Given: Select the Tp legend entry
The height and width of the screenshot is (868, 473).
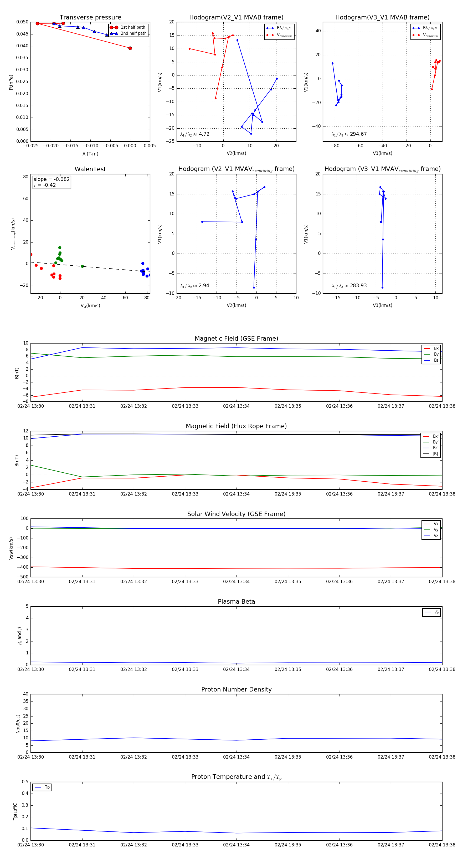Looking at the screenshot, I should (x=42, y=787).
